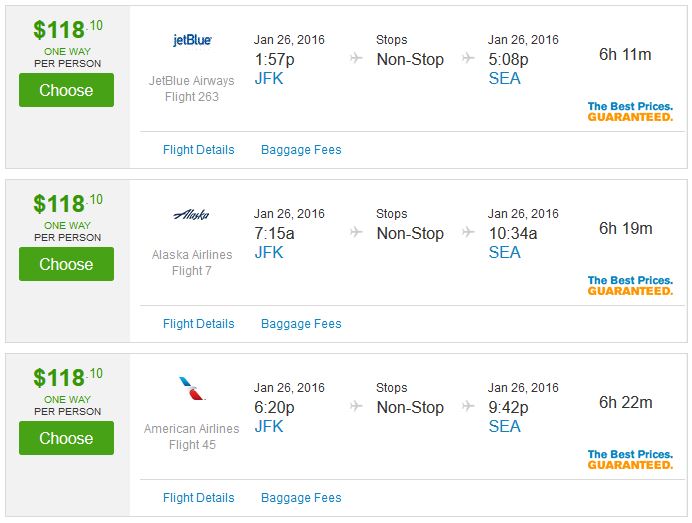The height and width of the screenshot is (523, 692).
Task: Open Flight Details for American Airlines flight
Action: 199,498
